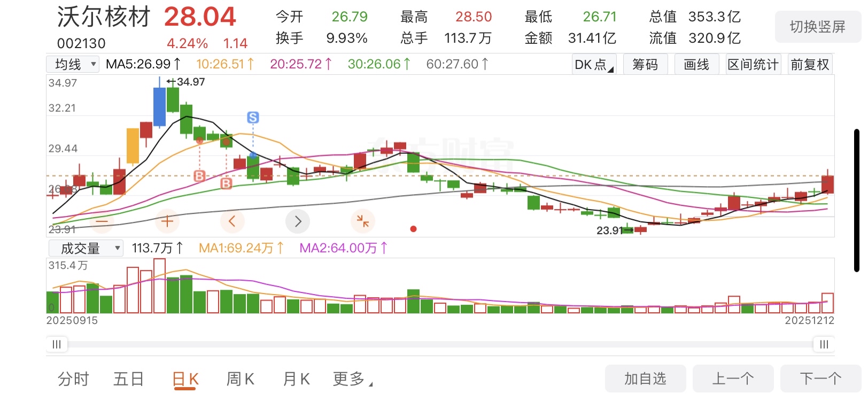Click the zoom-in plus icon on chart
Viewport: 868px width, 401px height.
167,221
